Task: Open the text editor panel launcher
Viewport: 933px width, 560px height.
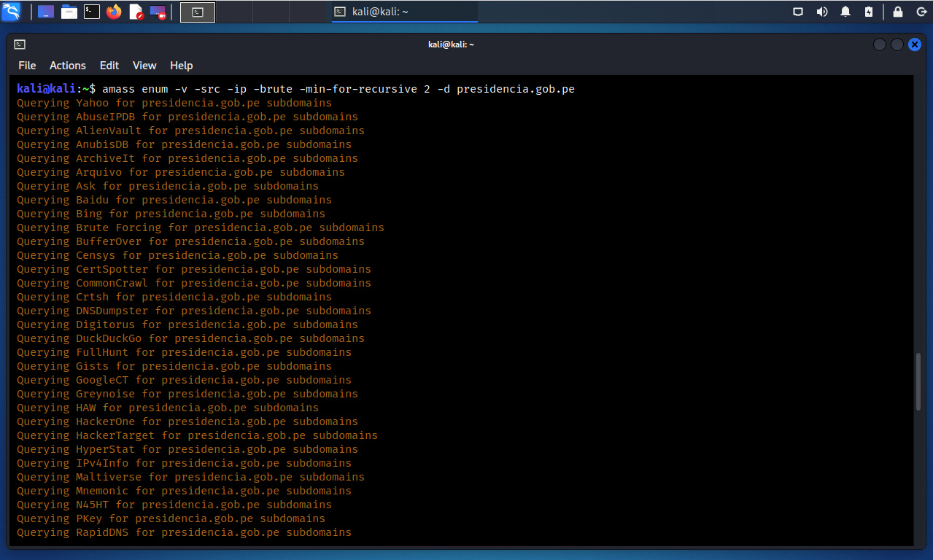Action: tap(136, 12)
